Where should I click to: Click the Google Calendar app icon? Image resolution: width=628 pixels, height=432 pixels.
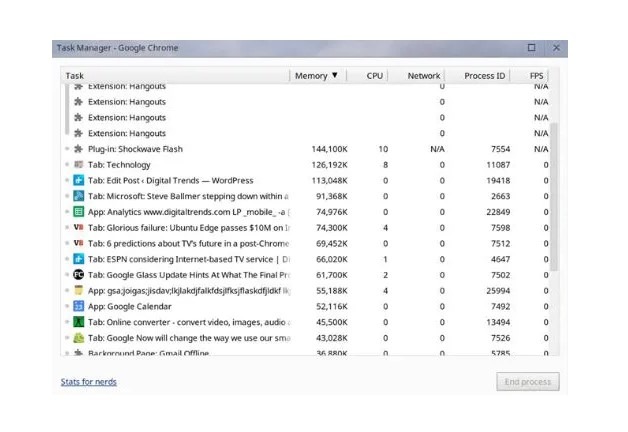pyautogui.click(x=78, y=306)
